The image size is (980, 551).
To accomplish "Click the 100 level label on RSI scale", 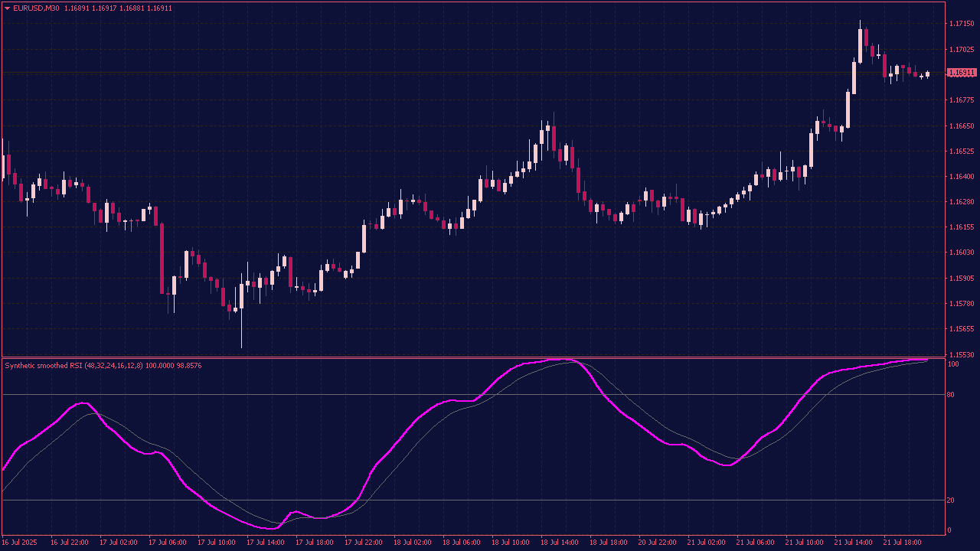I will (954, 364).
